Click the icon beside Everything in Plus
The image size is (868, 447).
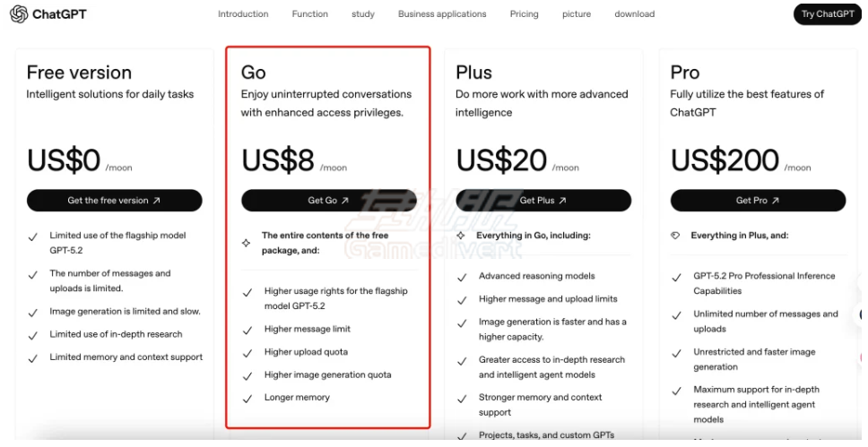pyautogui.click(x=675, y=236)
